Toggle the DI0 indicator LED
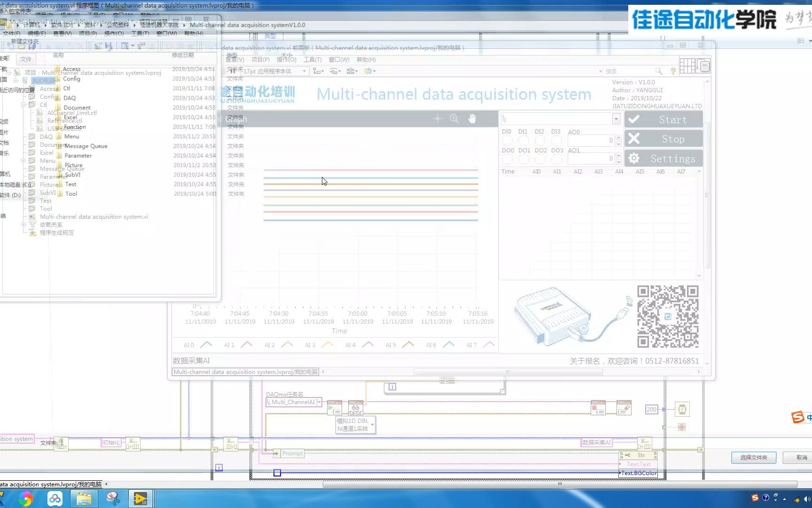This screenshot has height=508, width=812. [507, 141]
